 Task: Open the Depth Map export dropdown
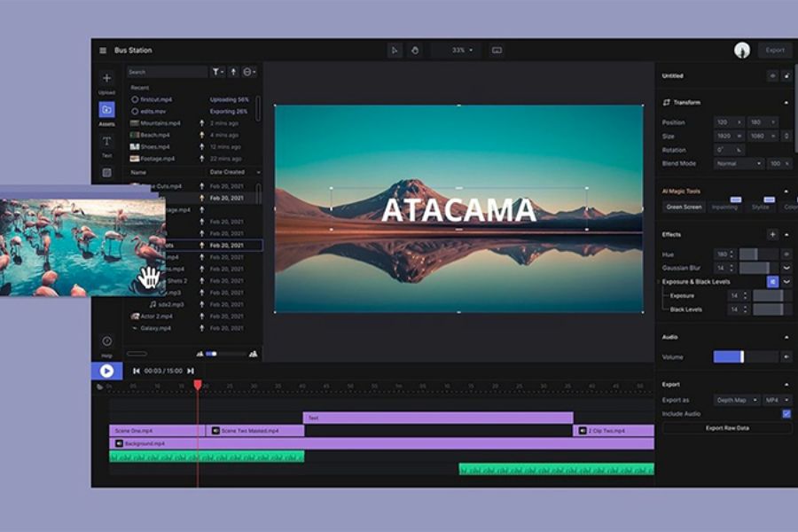point(736,400)
